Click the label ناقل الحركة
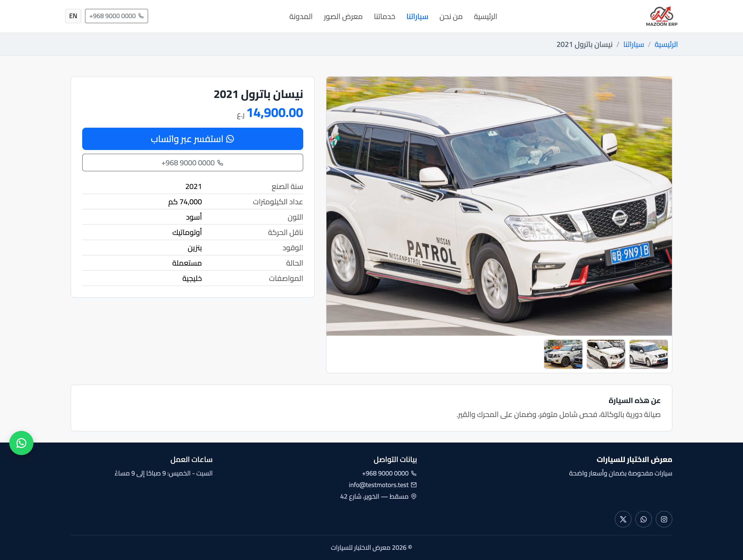 point(286,232)
